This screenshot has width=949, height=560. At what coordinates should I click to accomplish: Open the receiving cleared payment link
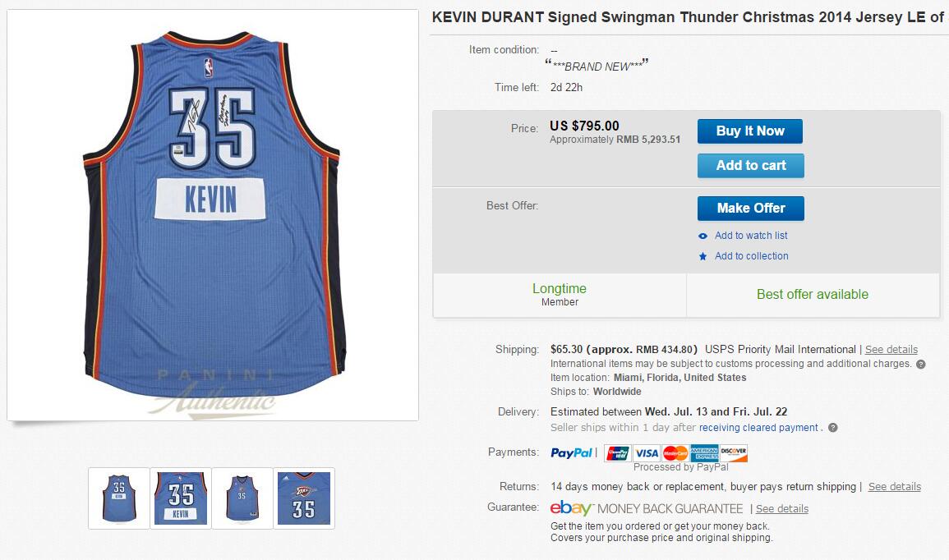758,428
